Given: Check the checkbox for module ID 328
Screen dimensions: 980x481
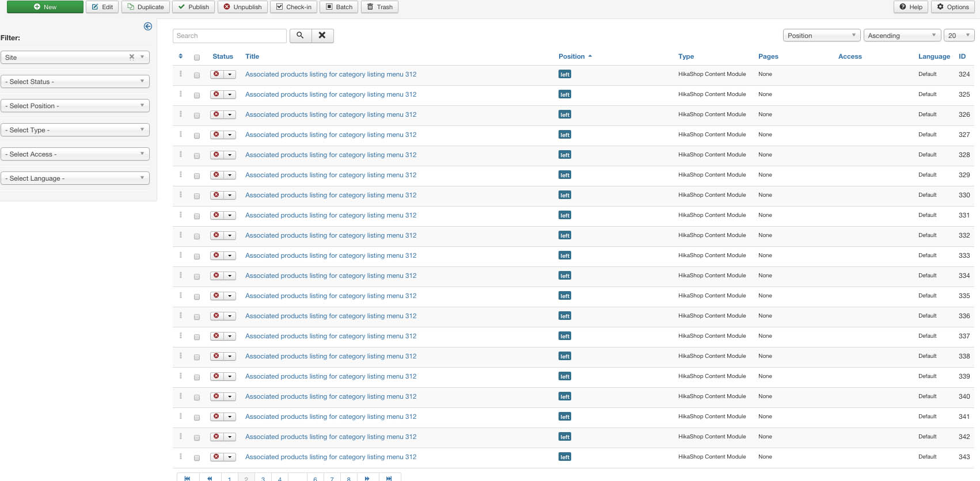Looking at the screenshot, I should point(197,156).
